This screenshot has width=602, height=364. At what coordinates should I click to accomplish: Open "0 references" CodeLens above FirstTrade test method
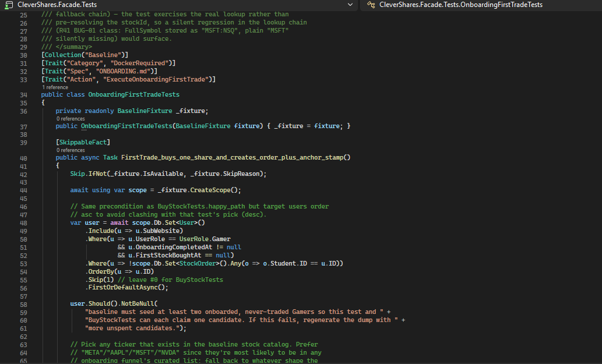[71, 150]
